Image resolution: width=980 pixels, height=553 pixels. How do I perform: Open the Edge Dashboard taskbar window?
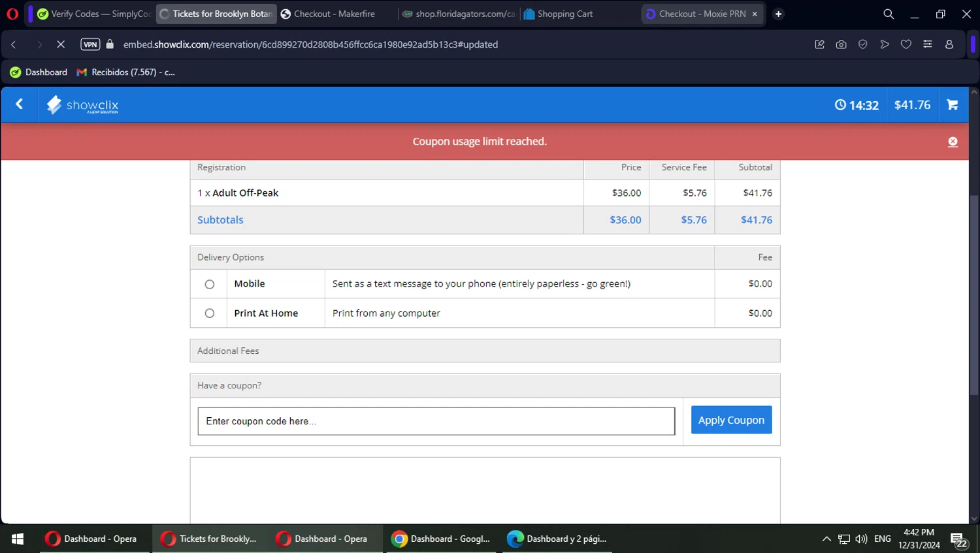point(557,539)
